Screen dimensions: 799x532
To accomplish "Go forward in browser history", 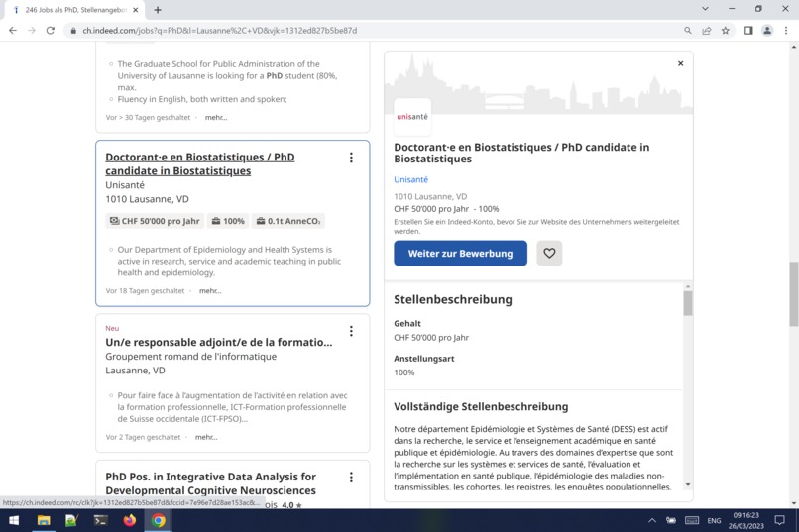I will 32,31.
